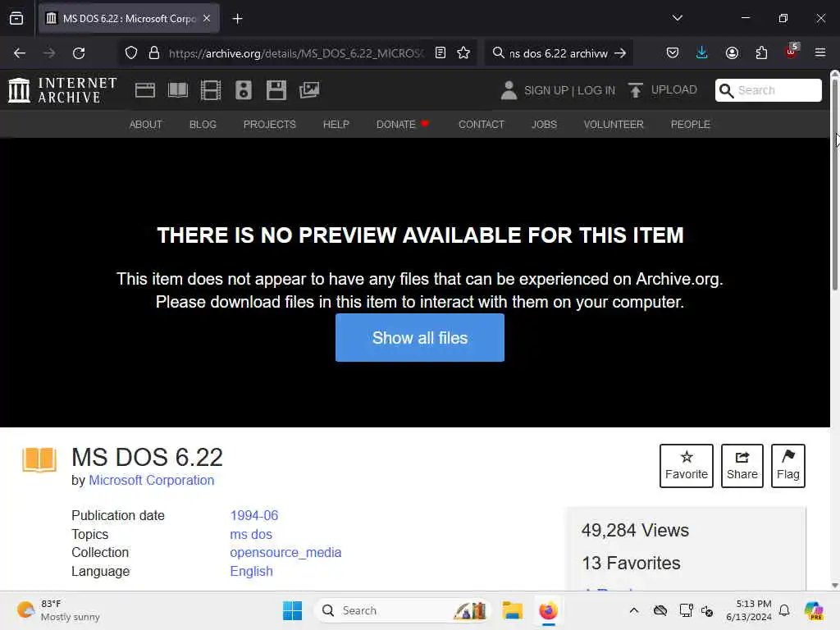Open the Internet Archive home logo

(62, 90)
